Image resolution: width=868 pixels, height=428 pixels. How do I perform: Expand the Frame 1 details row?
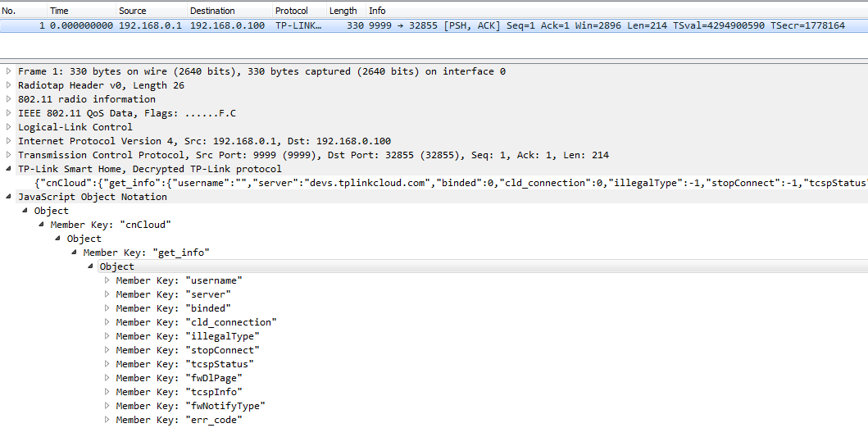click(9, 71)
